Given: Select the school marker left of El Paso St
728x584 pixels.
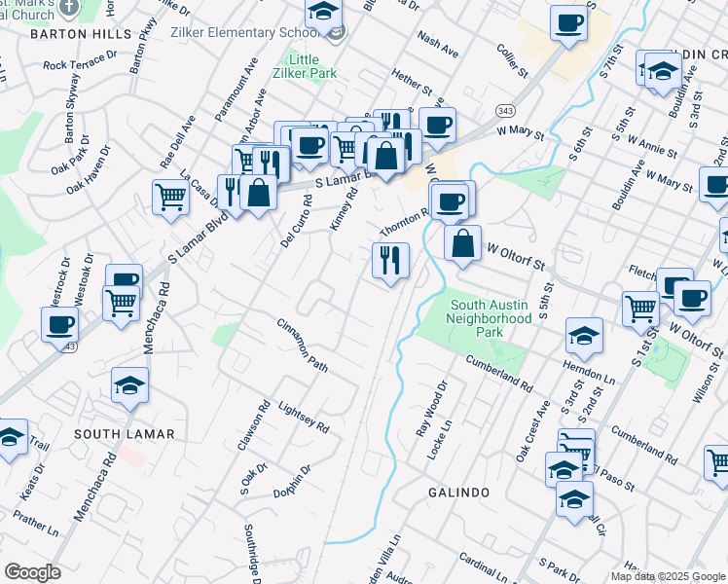Looking at the screenshot, I should click(564, 470).
